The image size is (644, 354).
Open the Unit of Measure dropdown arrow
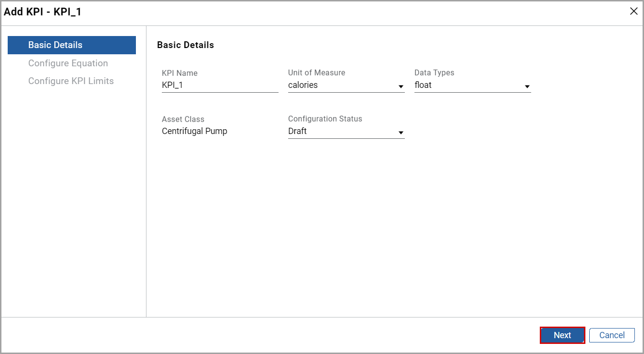(401, 87)
